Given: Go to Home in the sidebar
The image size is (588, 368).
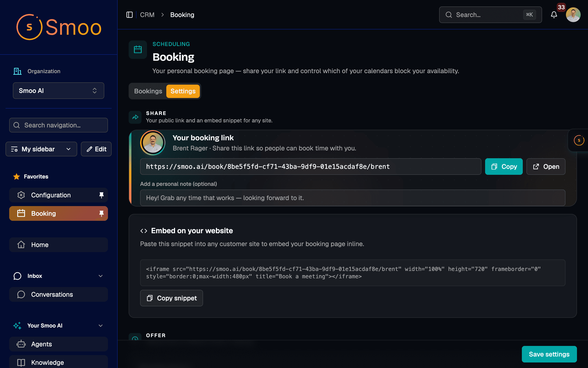Looking at the screenshot, I should tap(59, 244).
